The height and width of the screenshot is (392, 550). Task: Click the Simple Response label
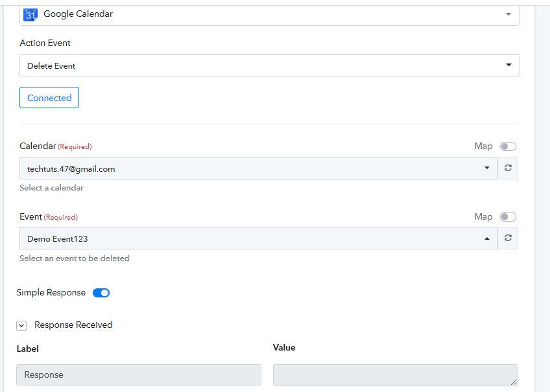point(51,292)
